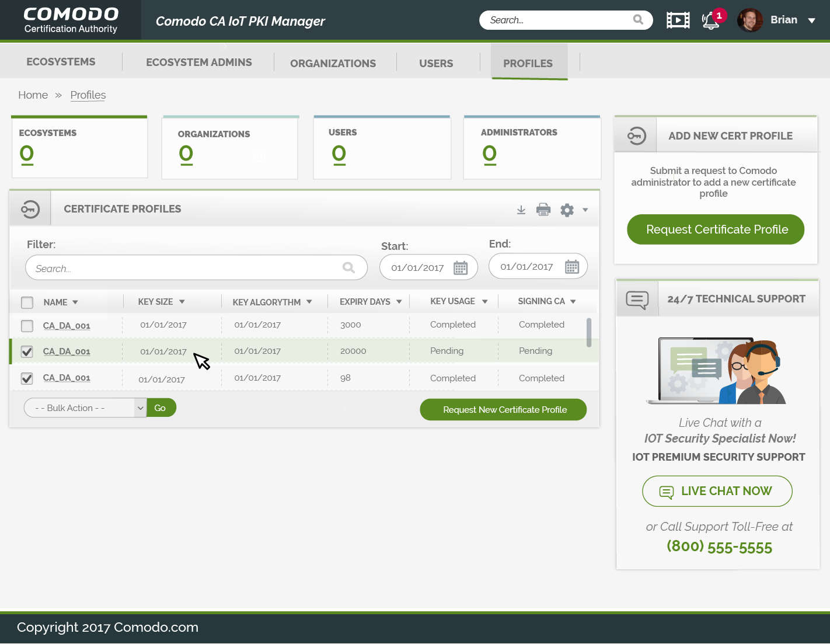Sort by the NAME column arrow
The height and width of the screenshot is (644, 830).
(75, 302)
